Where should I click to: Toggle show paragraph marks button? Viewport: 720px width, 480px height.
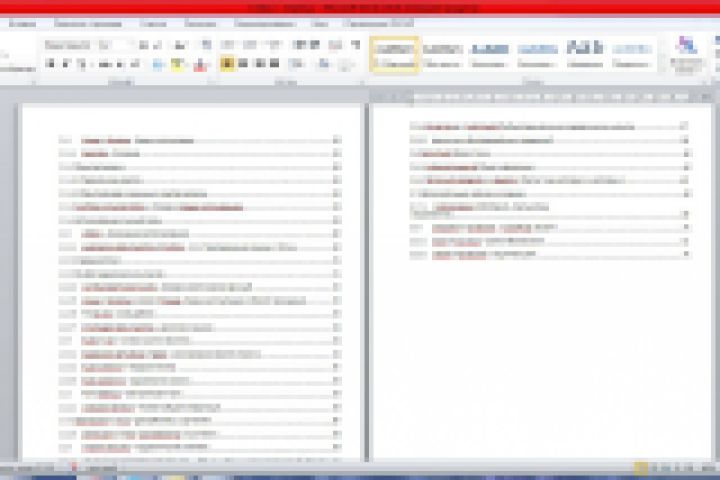click(355, 45)
